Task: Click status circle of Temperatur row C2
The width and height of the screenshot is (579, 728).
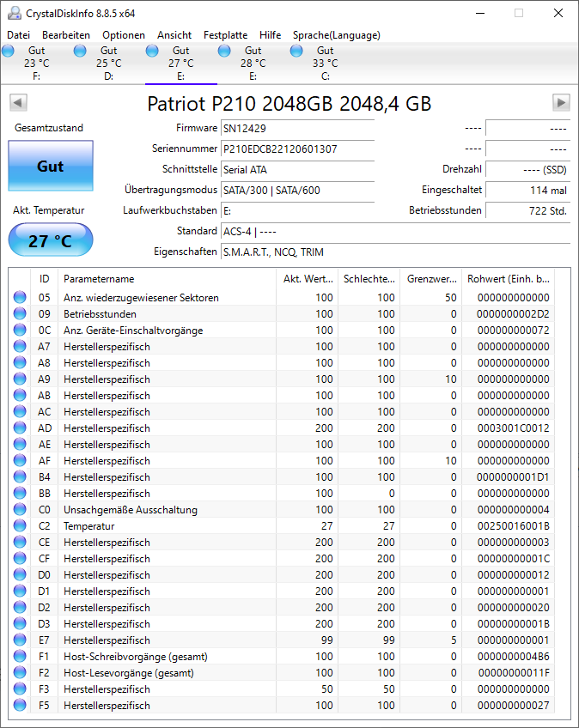Action: click(20, 525)
